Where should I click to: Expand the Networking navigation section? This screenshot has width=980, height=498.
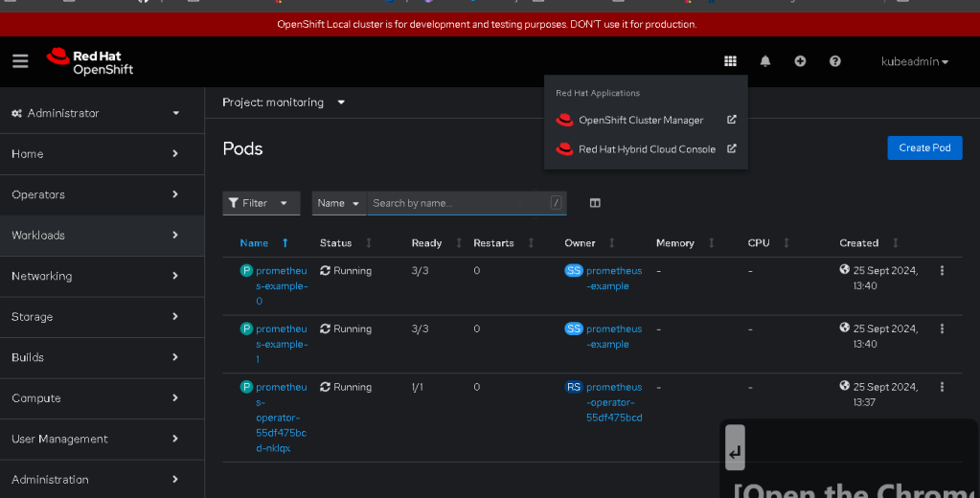point(102,276)
